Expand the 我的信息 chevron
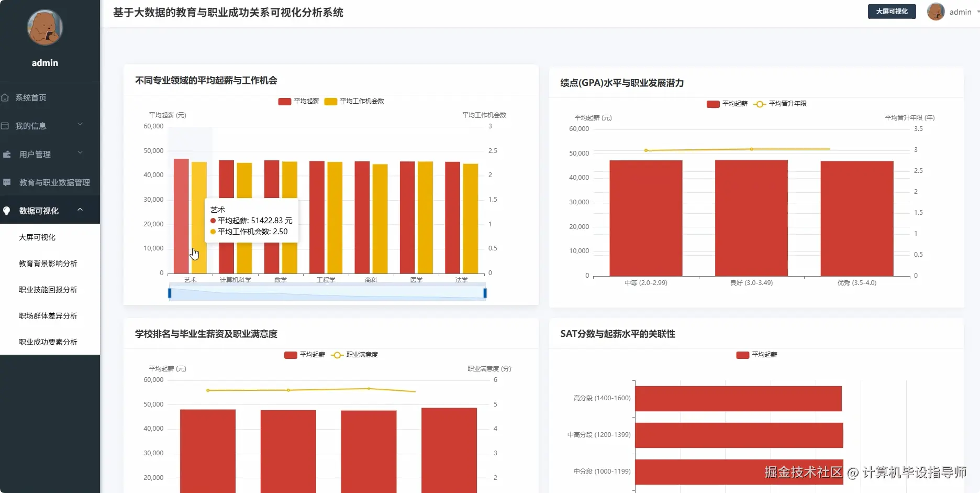Screen dimensions: 980x493 point(80,125)
